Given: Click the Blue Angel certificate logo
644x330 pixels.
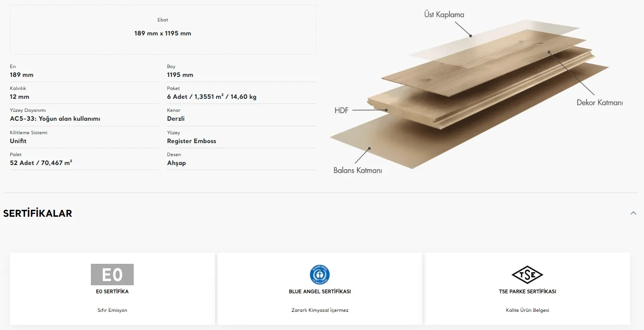Looking at the screenshot, I should [x=320, y=275].
